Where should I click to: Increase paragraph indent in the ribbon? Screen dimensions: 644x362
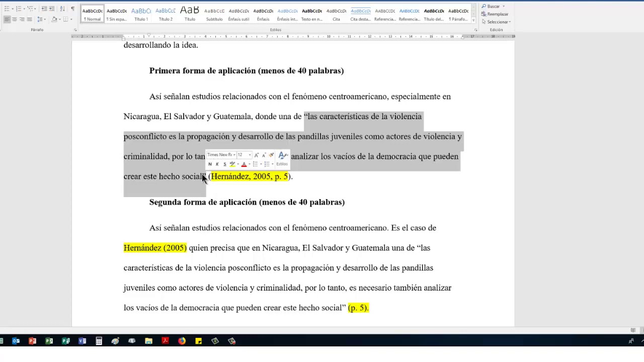[x=52, y=9]
